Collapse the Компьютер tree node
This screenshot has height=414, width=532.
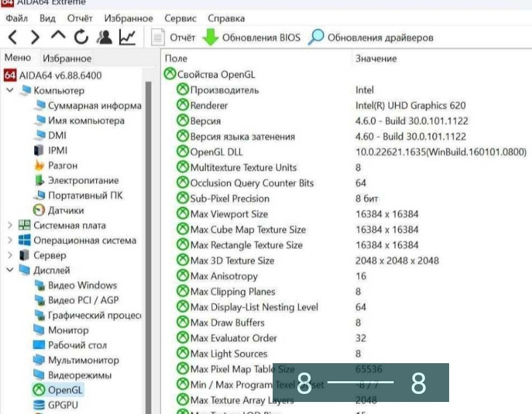pos(10,90)
